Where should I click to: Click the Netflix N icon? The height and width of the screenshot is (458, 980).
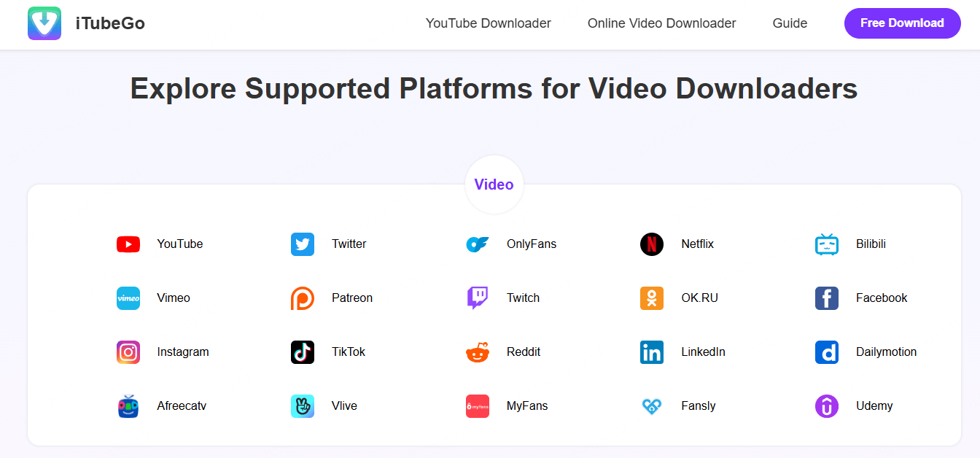(x=652, y=244)
